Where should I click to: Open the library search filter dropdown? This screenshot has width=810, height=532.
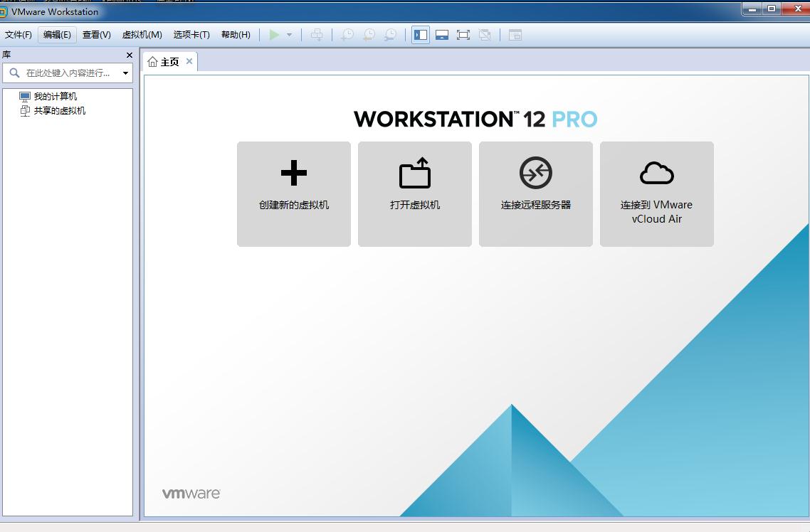click(125, 73)
